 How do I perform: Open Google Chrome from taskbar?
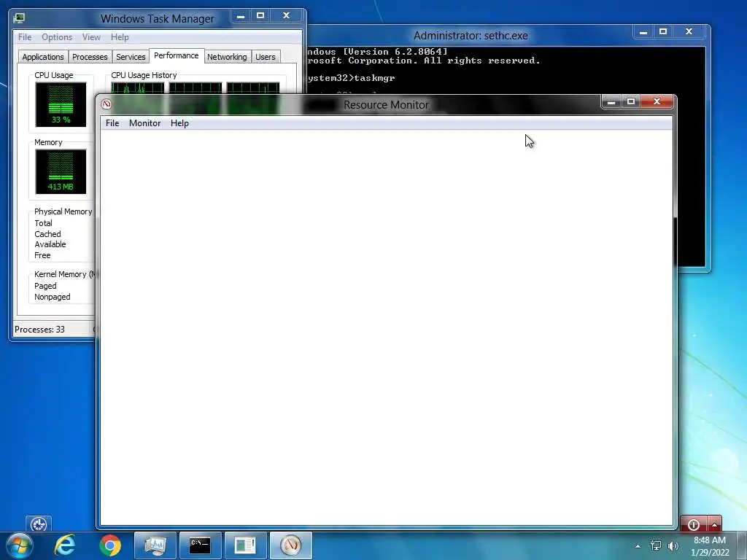pos(110,545)
